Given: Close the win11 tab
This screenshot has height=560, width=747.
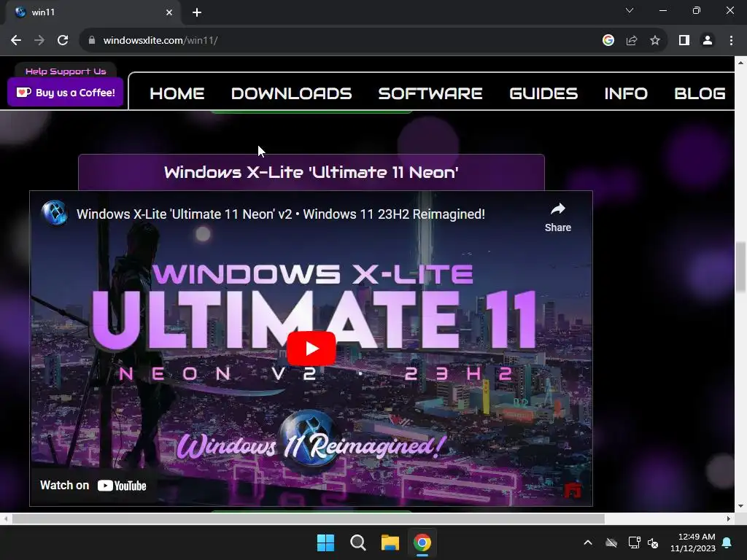Looking at the screenshot, I should [x=169, y=12].
